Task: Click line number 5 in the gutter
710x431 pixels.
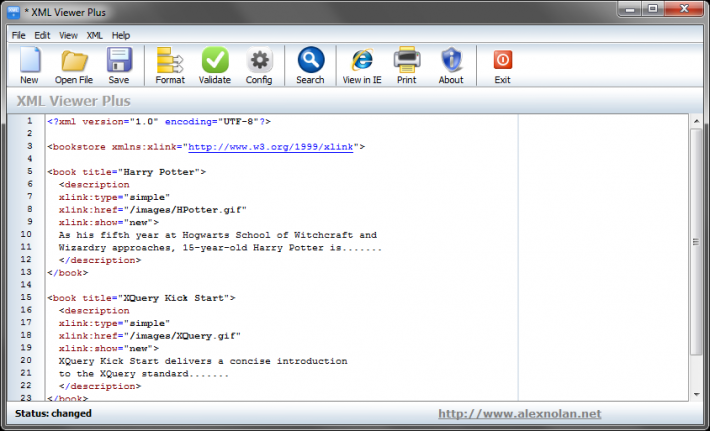Action: (29, 172)
